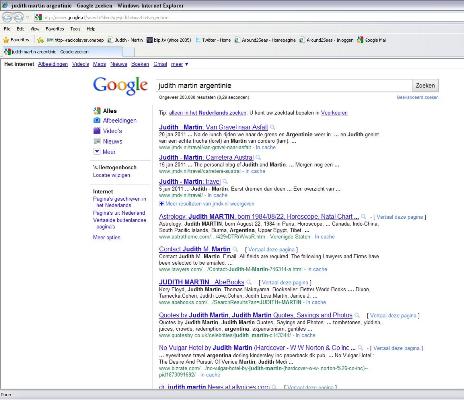Open 'JUDITH MARTIN - AbeBooks' result

click(202, 282)
